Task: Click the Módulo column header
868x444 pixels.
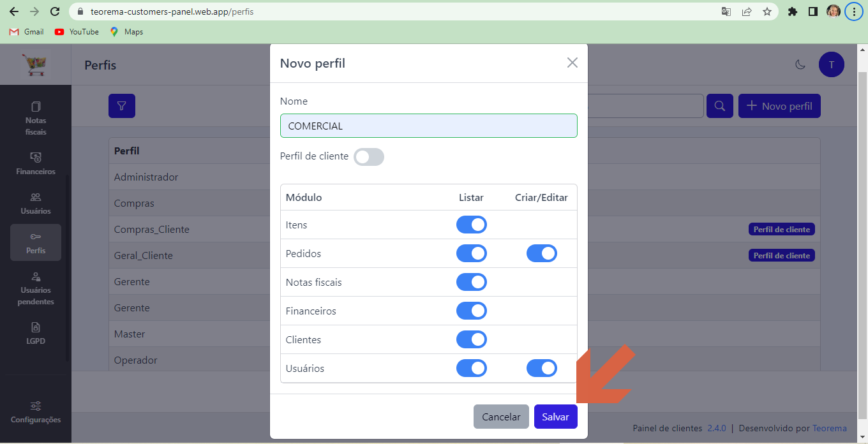Action: click(304, 197)
